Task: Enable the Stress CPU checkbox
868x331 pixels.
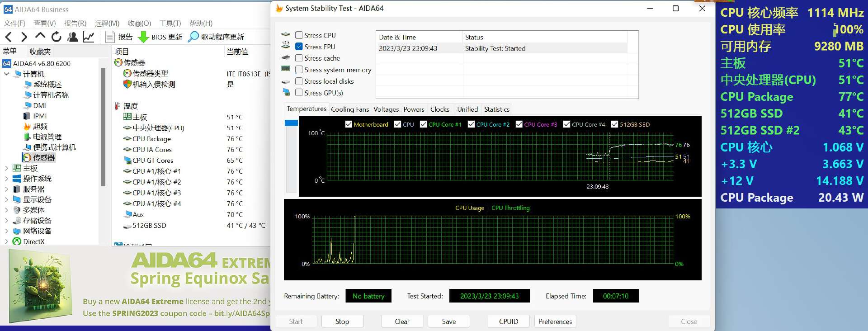Action: [x=299, y=35]
